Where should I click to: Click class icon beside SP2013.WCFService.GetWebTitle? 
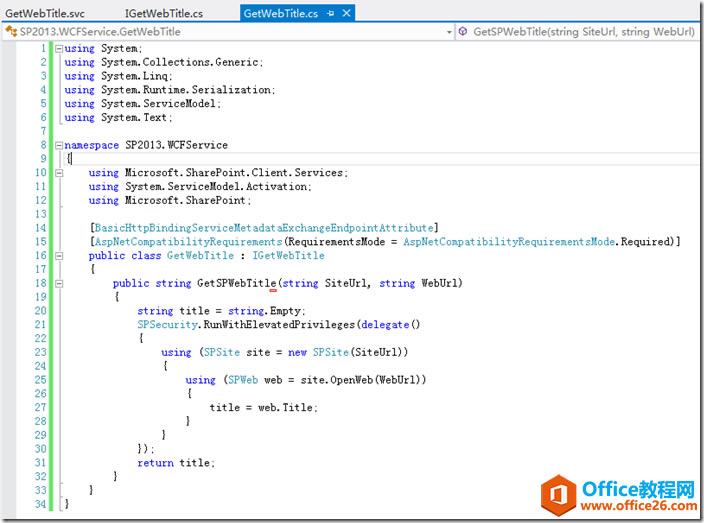[x=11, y=32]
